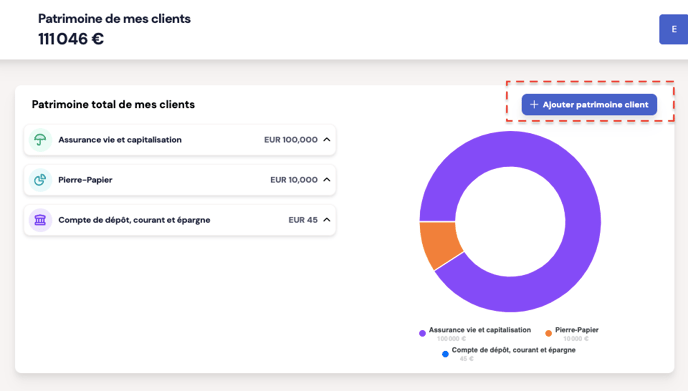
Task: Select the Assurance vie et capitalisation row label
Action: pyautogui.click(x=120, y=140)
